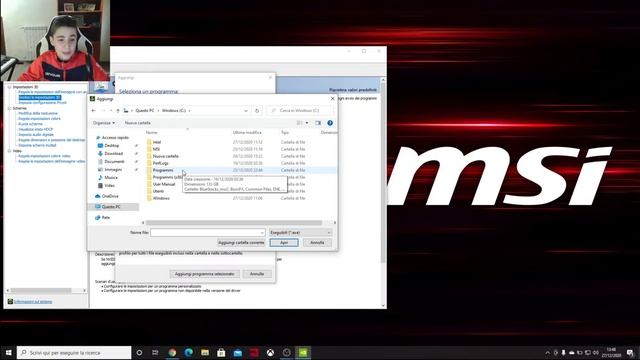Screen dimensions: 640x360
Task: Click the Cerca in Windows (C:) search box
Action: pyautogui.click(x=300, y=111)
